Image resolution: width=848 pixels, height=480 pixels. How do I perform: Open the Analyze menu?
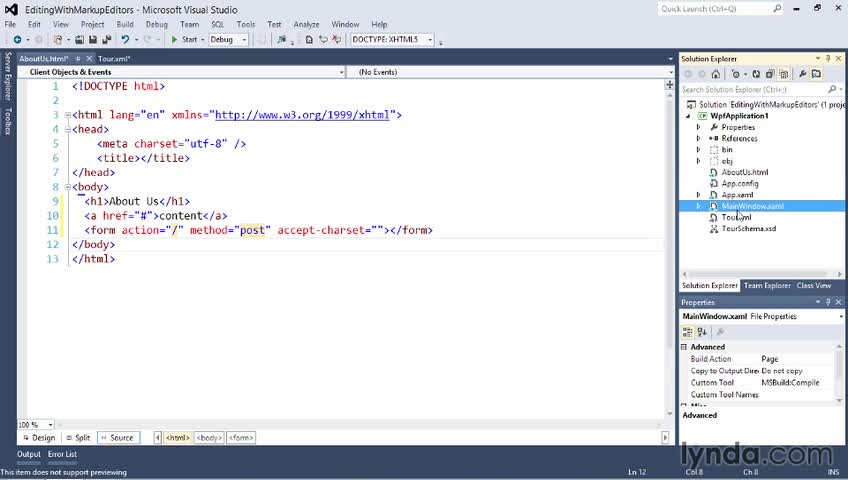click(x=306, y=24)
